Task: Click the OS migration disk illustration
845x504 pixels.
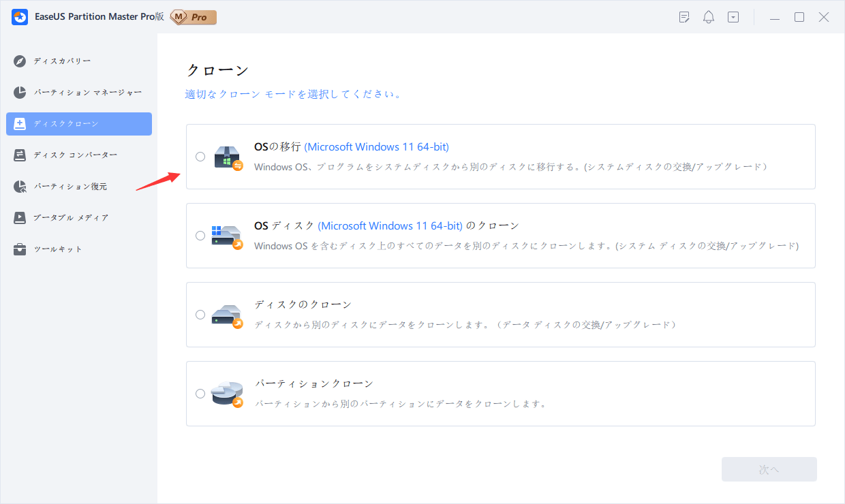Action: [228, 157]
